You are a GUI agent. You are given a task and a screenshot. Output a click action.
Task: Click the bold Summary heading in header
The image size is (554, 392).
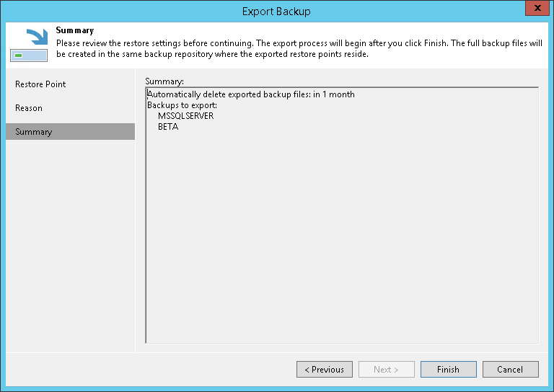click(74, 31)
